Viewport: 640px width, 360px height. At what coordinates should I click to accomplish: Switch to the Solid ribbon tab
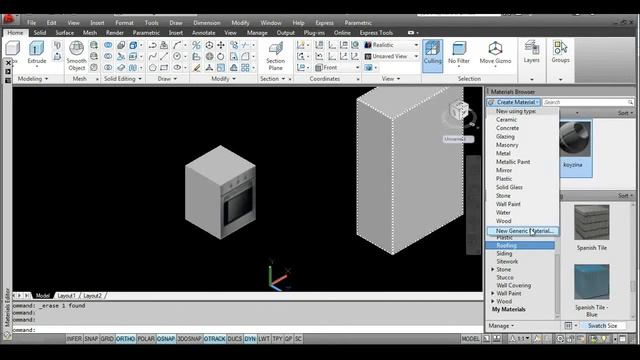[40, 33]
